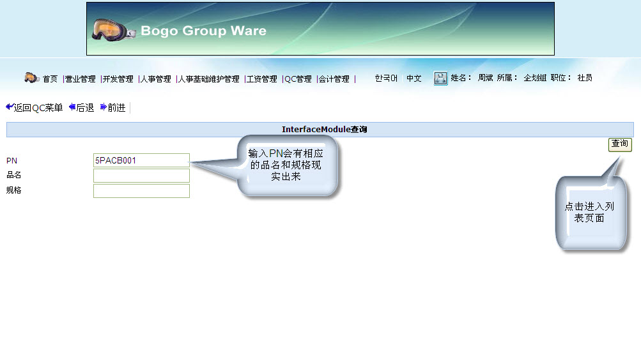This screenshot has width=641, height=364.
Task: Click the 品名 text field
Action: [141, 176]
